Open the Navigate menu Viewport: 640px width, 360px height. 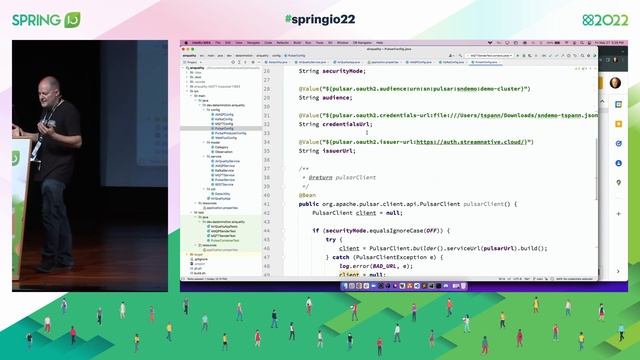[253, 42]
